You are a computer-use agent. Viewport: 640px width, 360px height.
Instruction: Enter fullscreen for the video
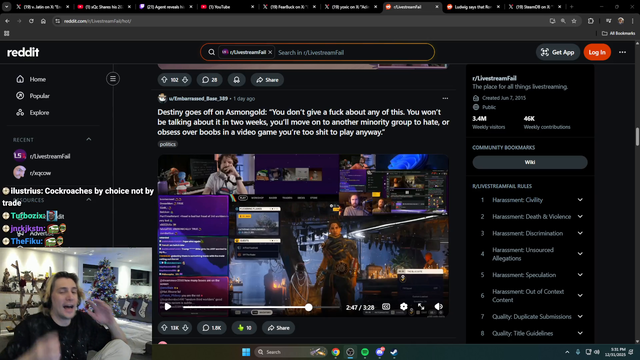[x=421, y=307]
